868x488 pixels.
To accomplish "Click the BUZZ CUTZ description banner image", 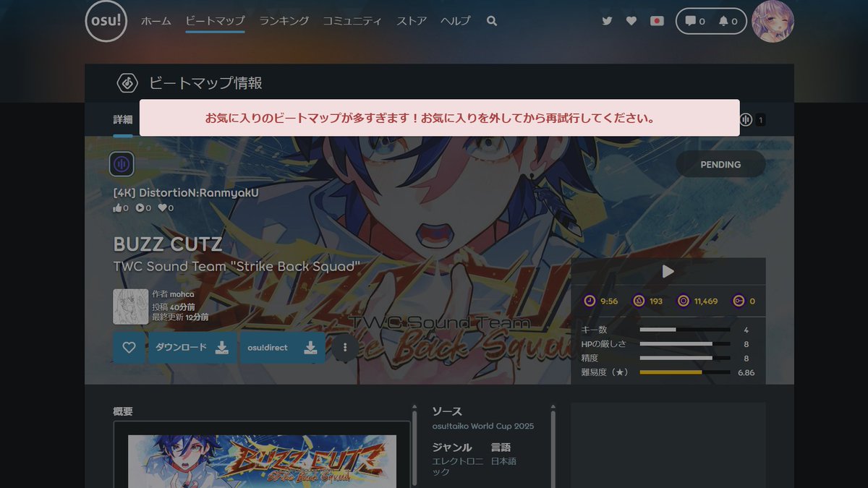I will [x=262, y=461].
